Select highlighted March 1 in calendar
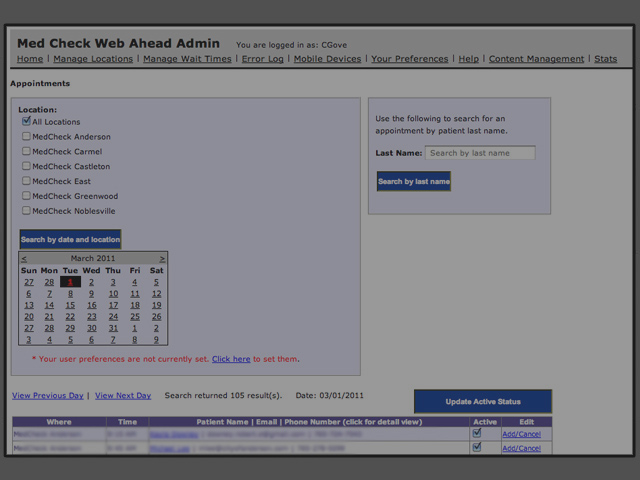 point(70,282)
